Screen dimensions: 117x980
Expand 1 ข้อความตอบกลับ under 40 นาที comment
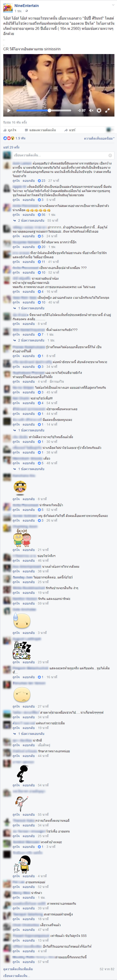[x=31, y=308]
